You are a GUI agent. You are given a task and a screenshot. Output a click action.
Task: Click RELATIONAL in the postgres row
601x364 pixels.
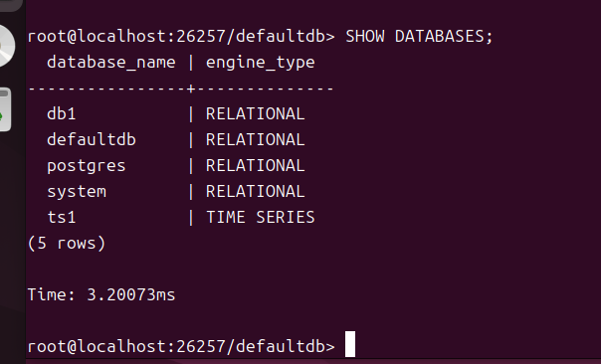256,165
